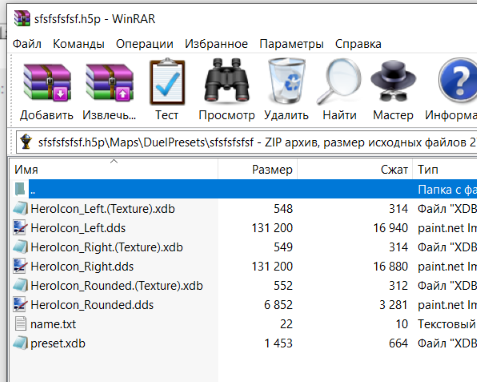The height and width of the screenshot is (382, 477).
Task: Sort by Размер column header
Action: [x=258, y=170]
